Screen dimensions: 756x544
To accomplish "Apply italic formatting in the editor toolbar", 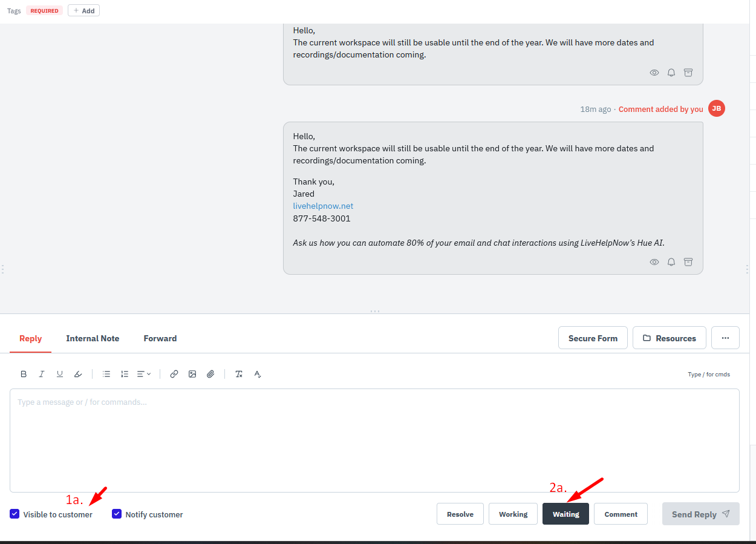I will pyautogui.click(x=42, y=374).
